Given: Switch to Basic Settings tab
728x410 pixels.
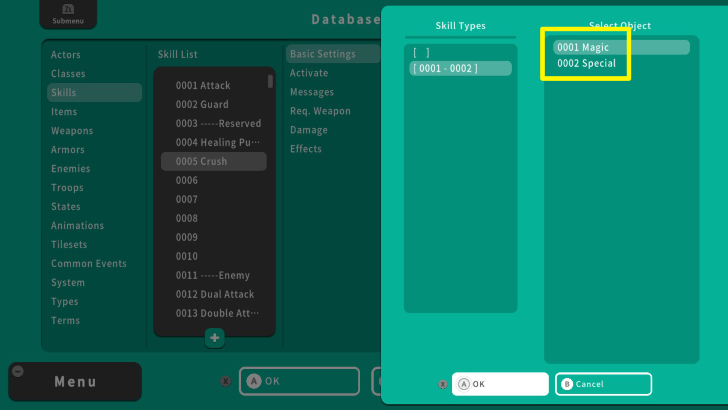Looking at the screenshot, I should [333, 54].
